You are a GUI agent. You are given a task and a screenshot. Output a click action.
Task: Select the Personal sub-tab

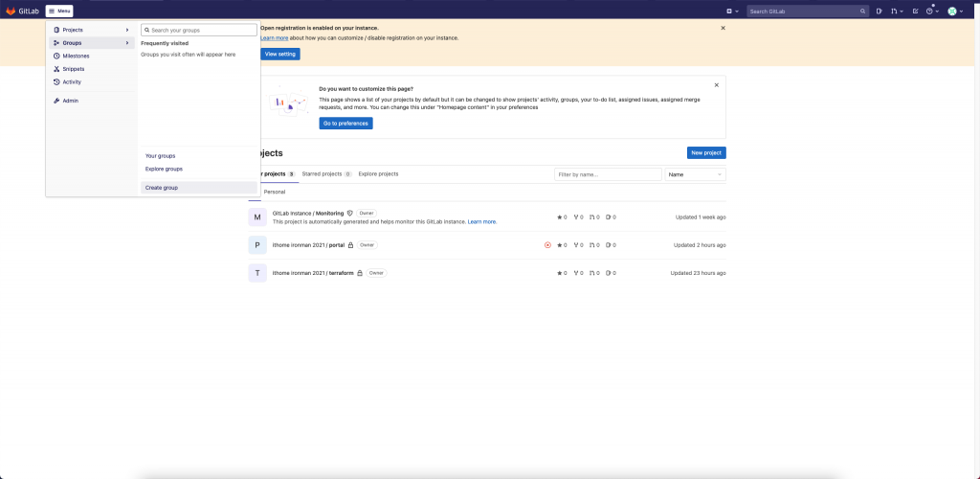pyautogui.click(x=275, y=192)
